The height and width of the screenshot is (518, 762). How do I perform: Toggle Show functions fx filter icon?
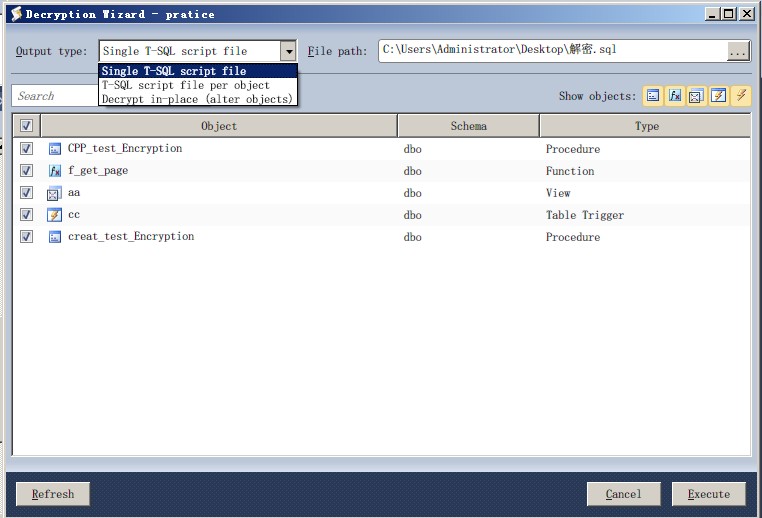pos(675,96)
